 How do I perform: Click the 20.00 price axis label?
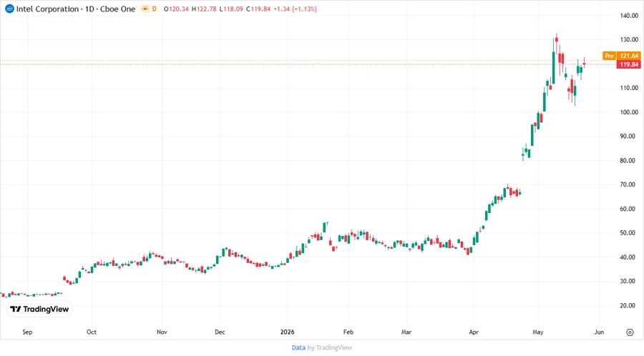[629, 305]
